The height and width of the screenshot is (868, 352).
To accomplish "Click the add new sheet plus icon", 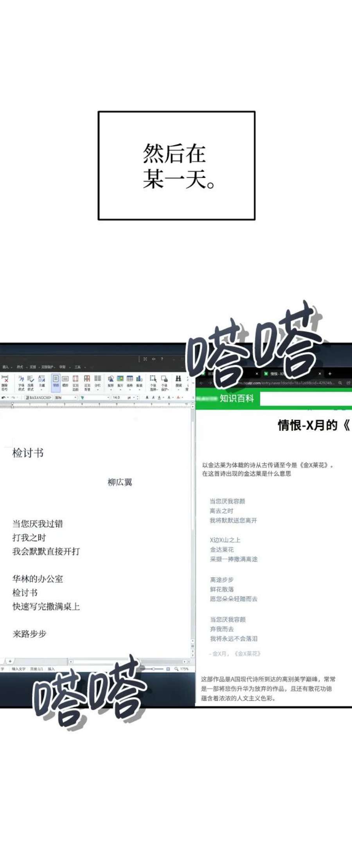I will point(10,661).
